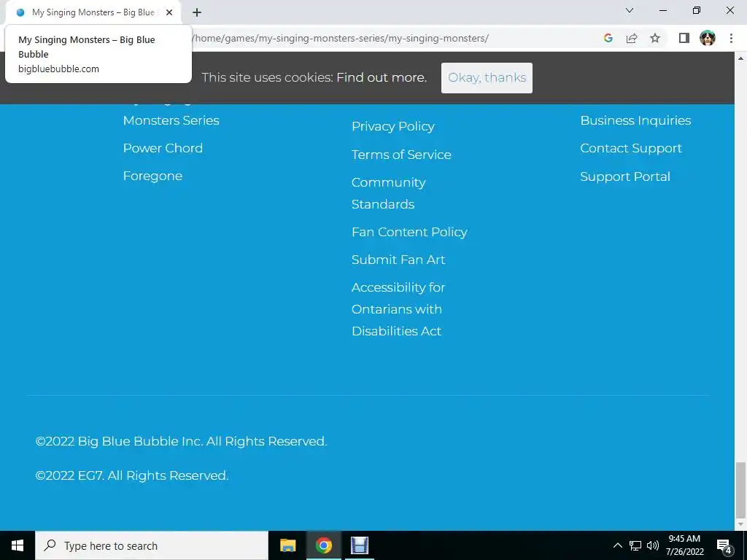Click the Google icon in address bar
The width and height of the screenshot is (747, 560).
pyautogui.click(x=608, y=38)
